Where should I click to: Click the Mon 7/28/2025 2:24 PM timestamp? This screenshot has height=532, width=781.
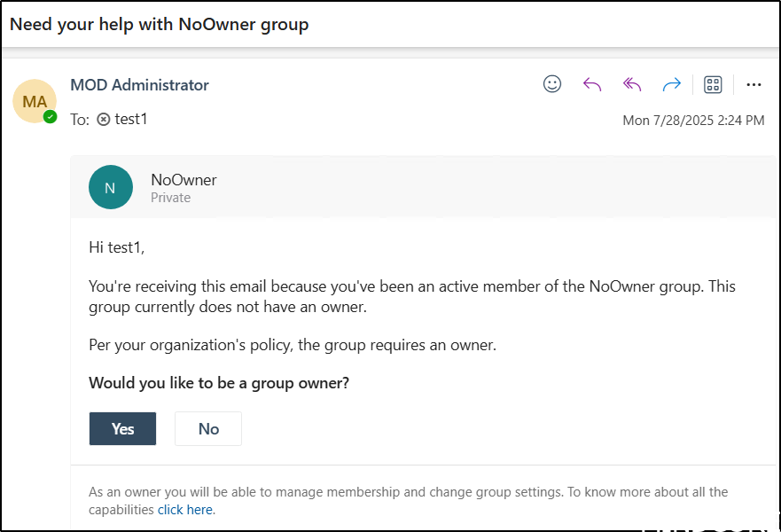[693, 121]
